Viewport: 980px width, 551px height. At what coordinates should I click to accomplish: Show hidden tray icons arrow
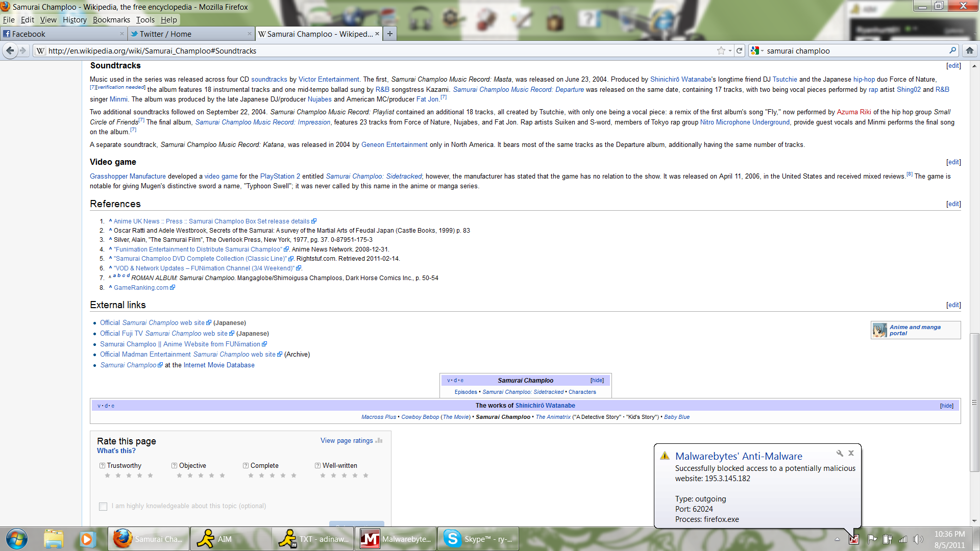[x=837, y=539]
